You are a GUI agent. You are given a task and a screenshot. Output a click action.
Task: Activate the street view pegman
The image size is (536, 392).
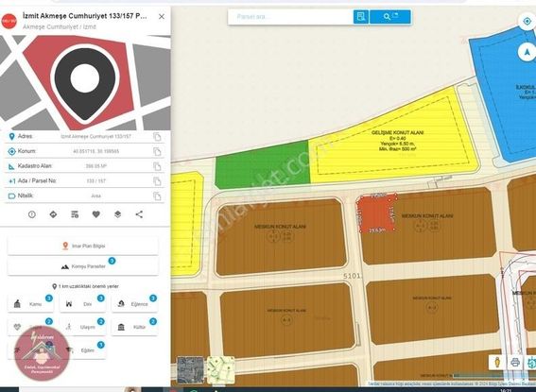(497, 362)
